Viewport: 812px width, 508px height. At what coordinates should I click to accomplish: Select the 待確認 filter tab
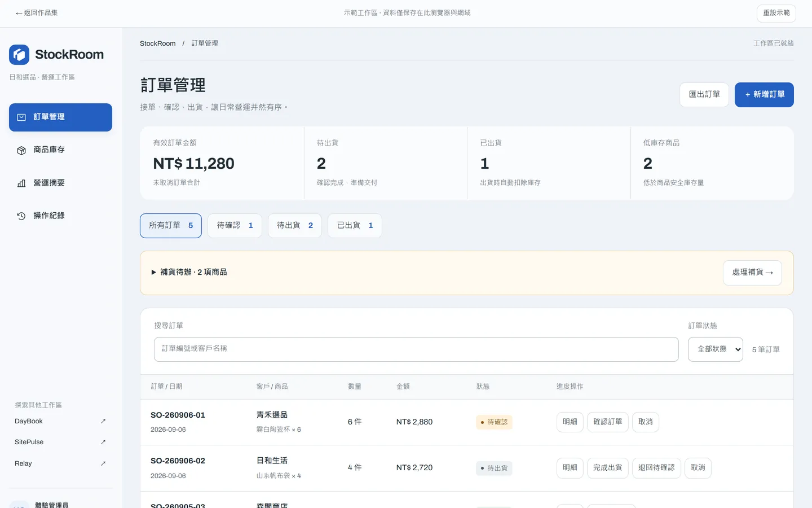235,226
